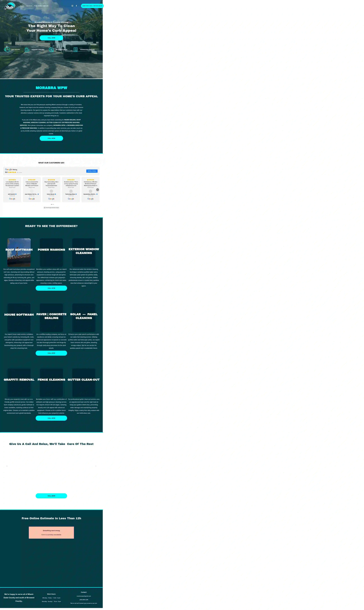The width and height of the screenshot is (364, 610).
Task: Open Free Online Estimate nav item
Action: pos(41,6)
